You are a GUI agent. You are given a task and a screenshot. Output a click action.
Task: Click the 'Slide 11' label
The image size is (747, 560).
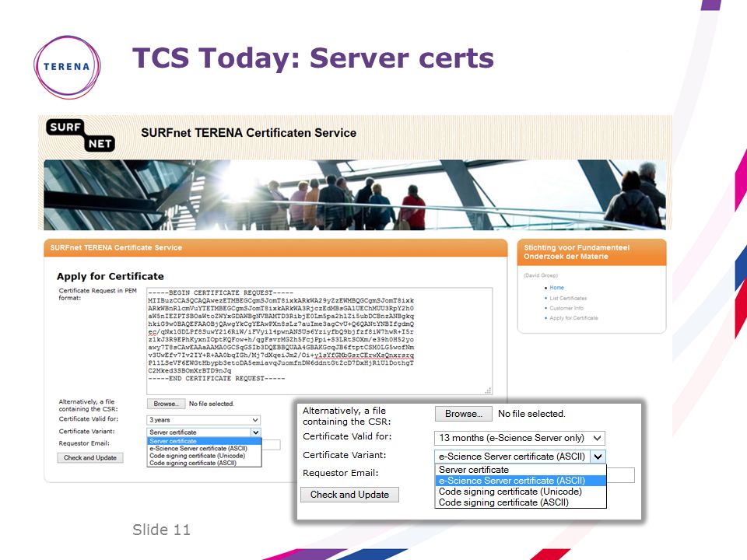click(x=161, y=530)
